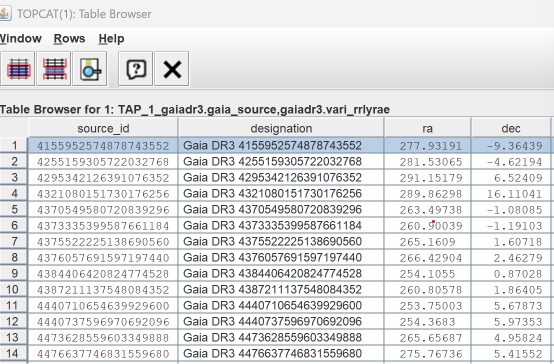Select dec value 5.97353

pos(511,321)
